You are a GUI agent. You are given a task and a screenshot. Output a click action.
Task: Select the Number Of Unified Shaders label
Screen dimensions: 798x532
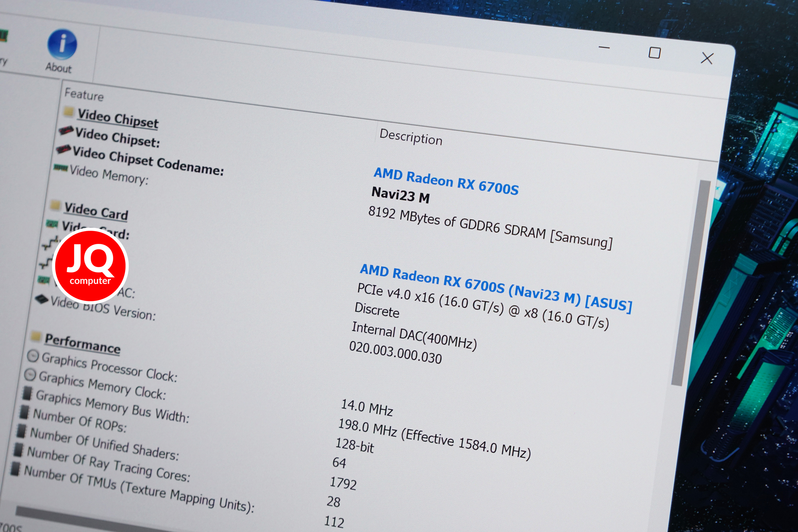click(105, 444)
